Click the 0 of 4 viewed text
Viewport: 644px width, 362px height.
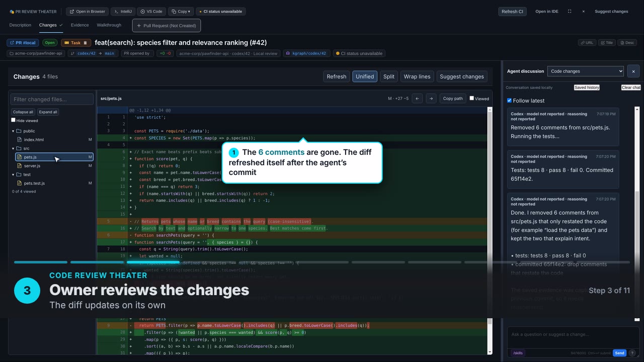(x=24, y=192)
